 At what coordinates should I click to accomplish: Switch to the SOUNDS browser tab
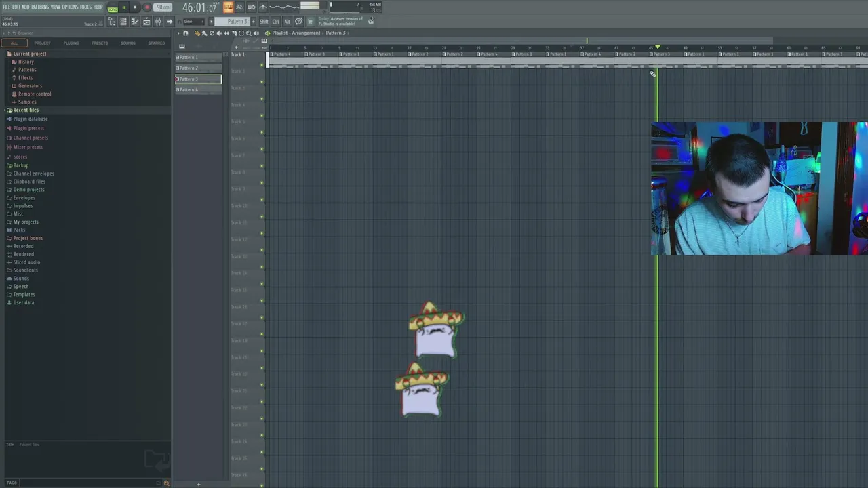click(x=128, y=43)
